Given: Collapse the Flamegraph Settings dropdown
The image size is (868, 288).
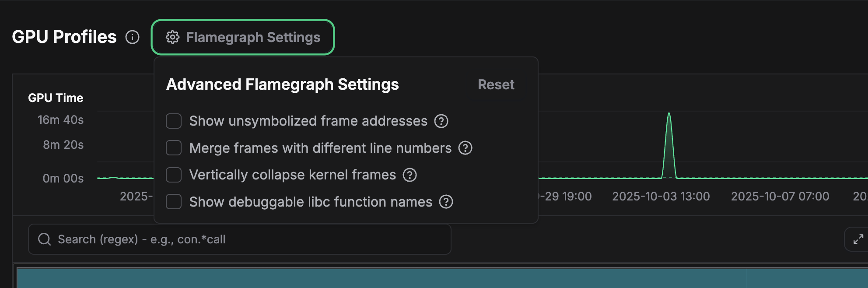Looking at the screenshot, I should pyautogui.click(x=243, y=37).
